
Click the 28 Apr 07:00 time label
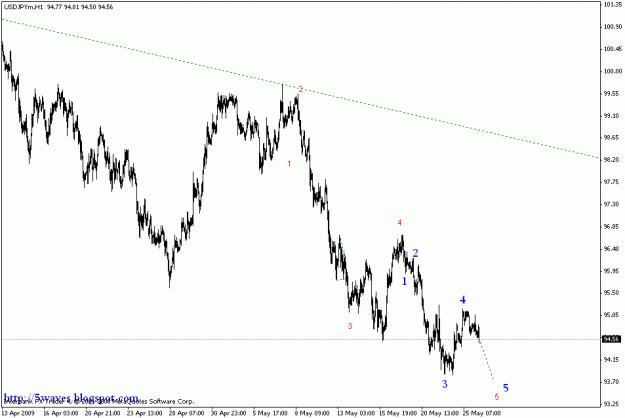coord(187,413)
